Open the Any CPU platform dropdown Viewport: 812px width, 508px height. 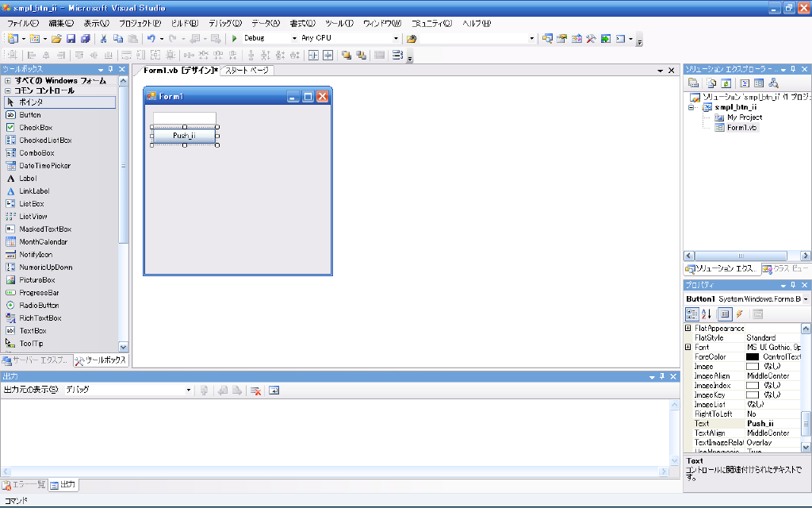(396, 38)
